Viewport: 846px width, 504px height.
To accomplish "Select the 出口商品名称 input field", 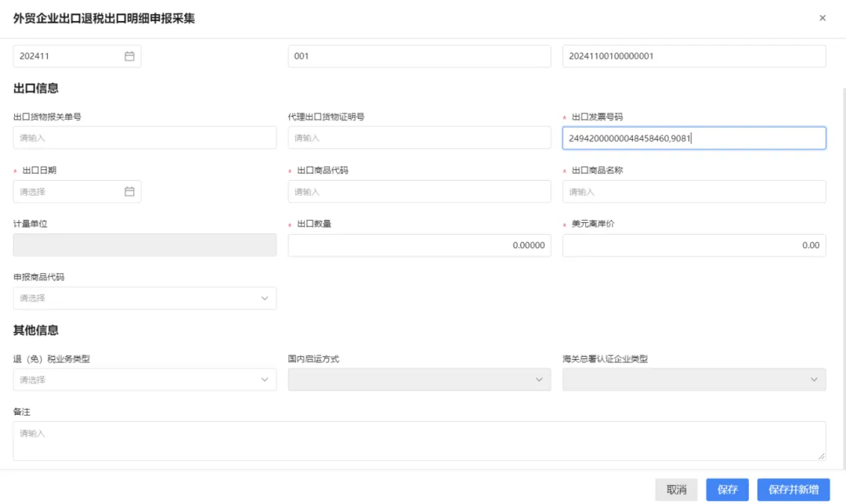I will point(694,192).
